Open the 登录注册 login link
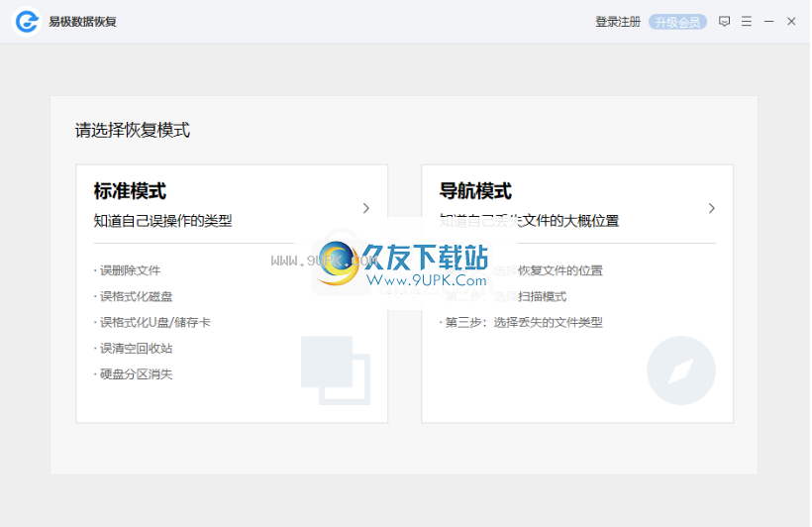The image size is (812, 527). click(x=618, y=22)
